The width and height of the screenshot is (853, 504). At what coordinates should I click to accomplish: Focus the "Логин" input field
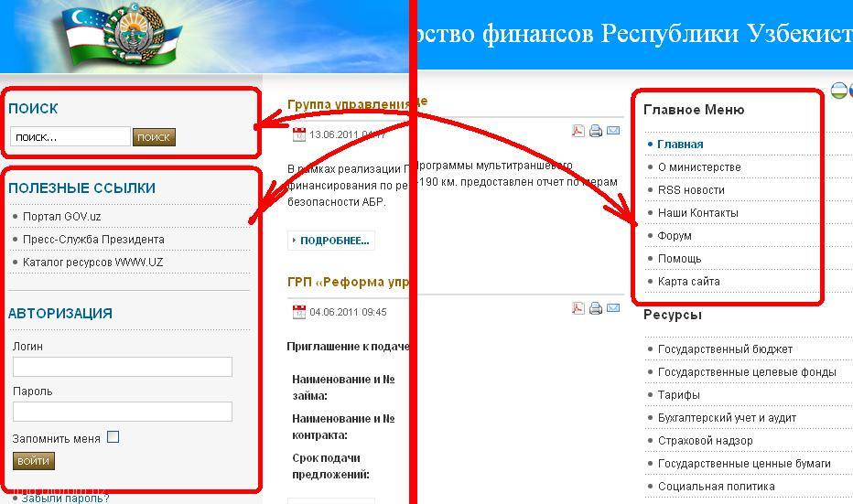pyautogui.click(x=122, y=367)
